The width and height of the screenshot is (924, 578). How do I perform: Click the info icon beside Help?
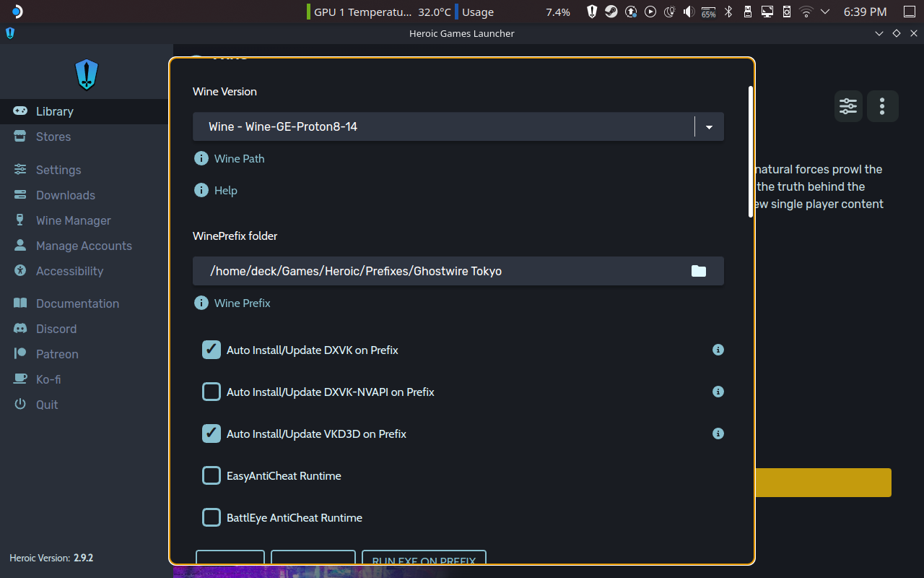(201, 190)
